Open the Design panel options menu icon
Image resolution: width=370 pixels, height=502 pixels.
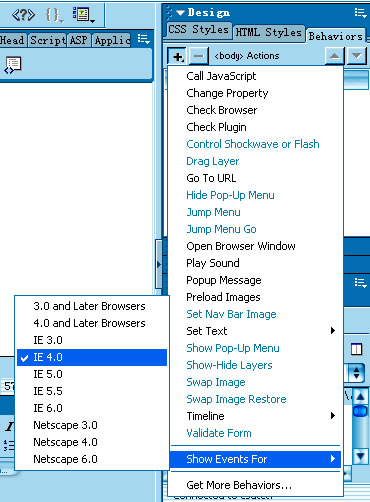361,13
